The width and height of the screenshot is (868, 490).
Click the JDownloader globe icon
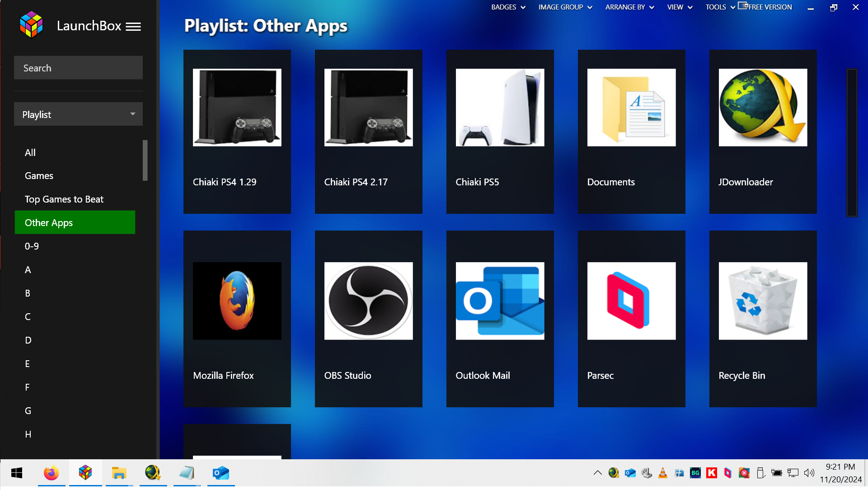pos(763,108)
